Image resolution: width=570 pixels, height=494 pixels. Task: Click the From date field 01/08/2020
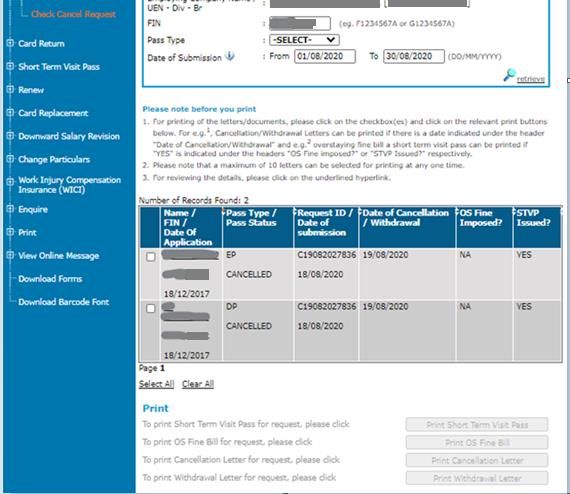(325, 56)
